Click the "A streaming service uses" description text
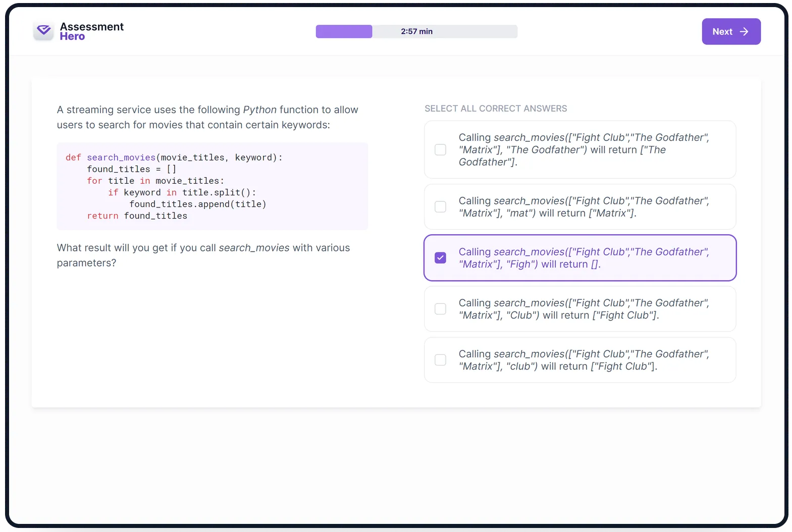The height and width of the screenshot is (532, 792). [207, 117]
